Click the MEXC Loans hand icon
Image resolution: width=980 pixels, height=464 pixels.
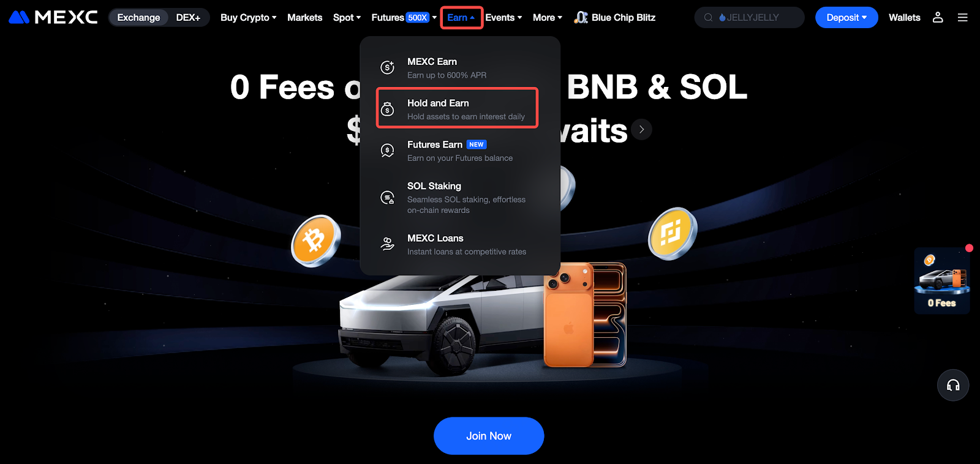pos(387,244)
